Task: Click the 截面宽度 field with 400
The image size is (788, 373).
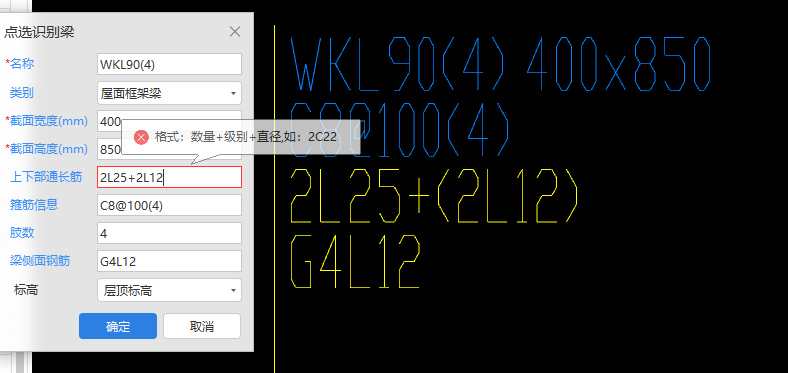Action: (169, 121)
